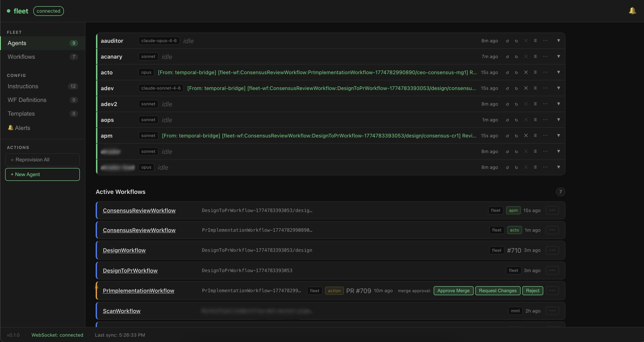
Task: Open logs for the adev2 agent
Action: point(536,104)
